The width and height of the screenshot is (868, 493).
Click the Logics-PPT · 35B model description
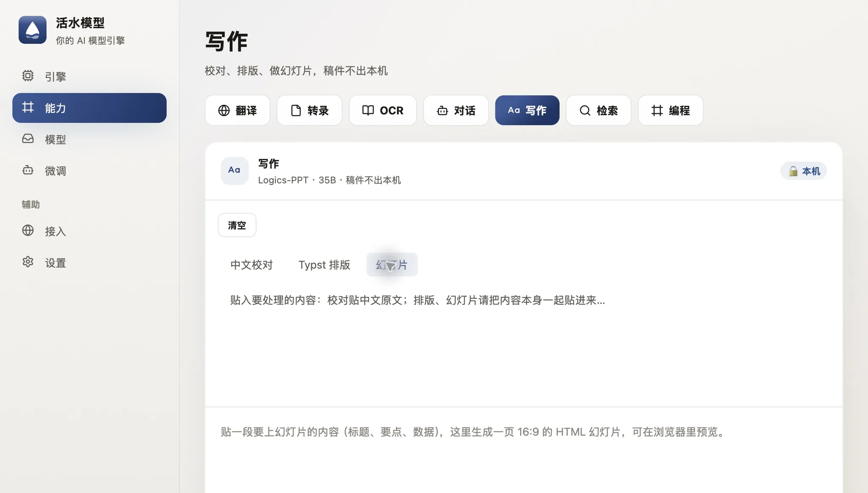329,180
